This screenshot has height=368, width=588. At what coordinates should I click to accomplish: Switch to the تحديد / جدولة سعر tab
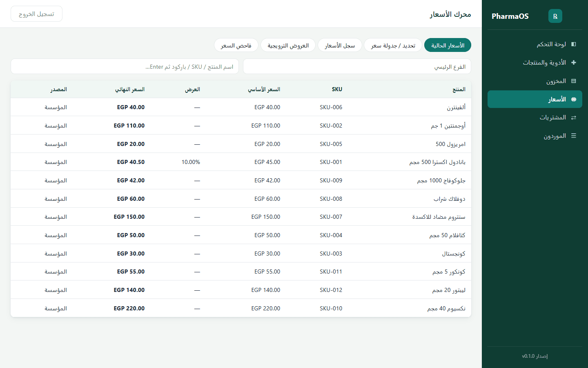[x=393, y=45]
